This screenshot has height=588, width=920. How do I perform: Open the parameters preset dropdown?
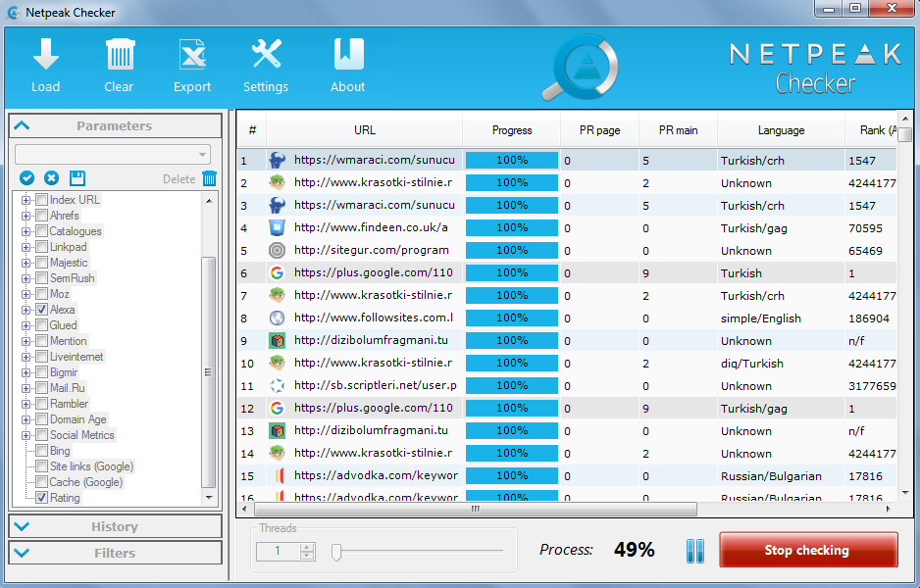(x=113, y=155)
